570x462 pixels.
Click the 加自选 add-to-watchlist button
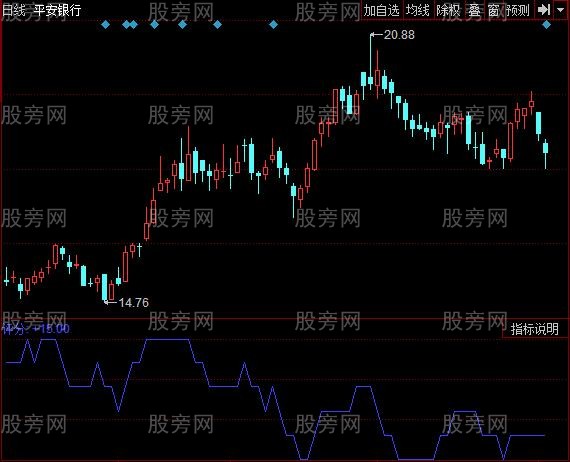click(x=381, y=10)
